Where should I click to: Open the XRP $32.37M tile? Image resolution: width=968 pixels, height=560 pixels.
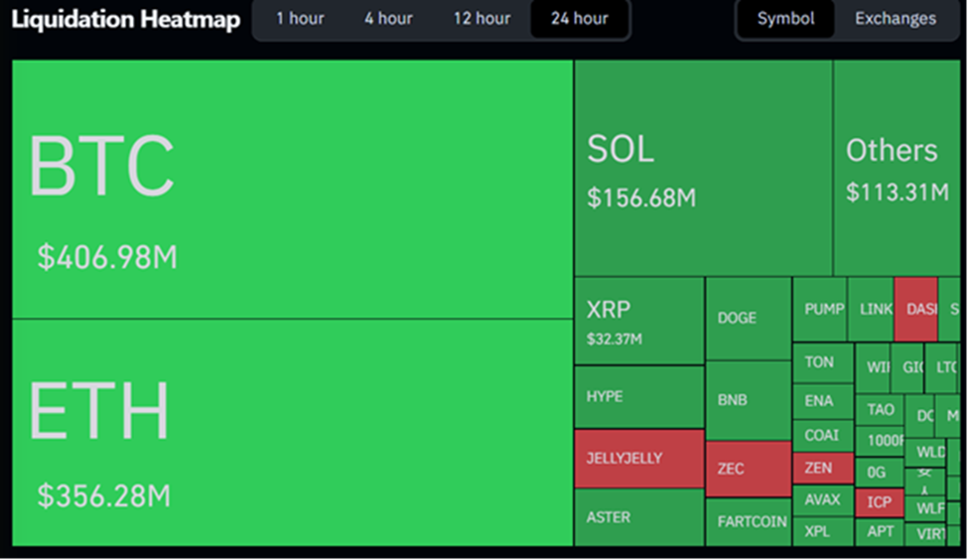click(x=639, y=322)
